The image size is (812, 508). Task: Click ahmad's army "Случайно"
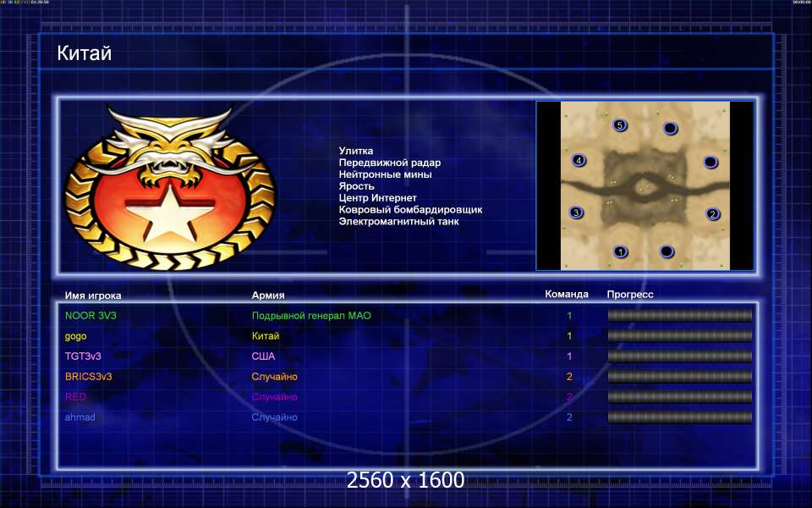[x=274, y=417]
